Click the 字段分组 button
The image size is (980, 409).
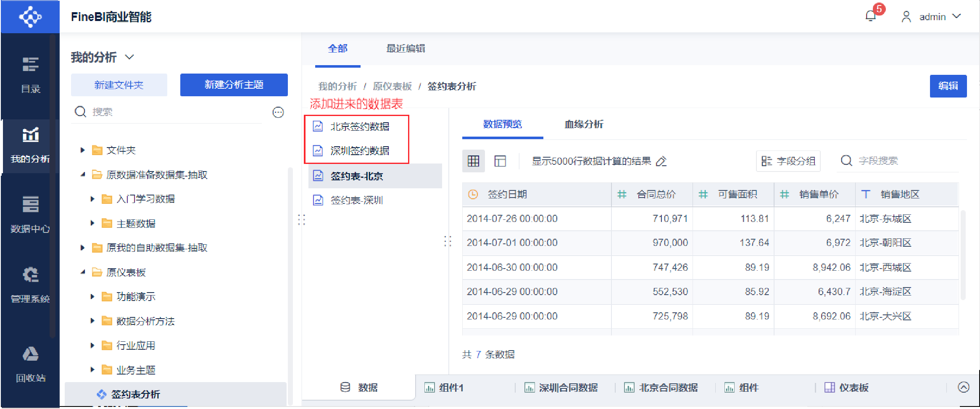(x=788, y=161)
